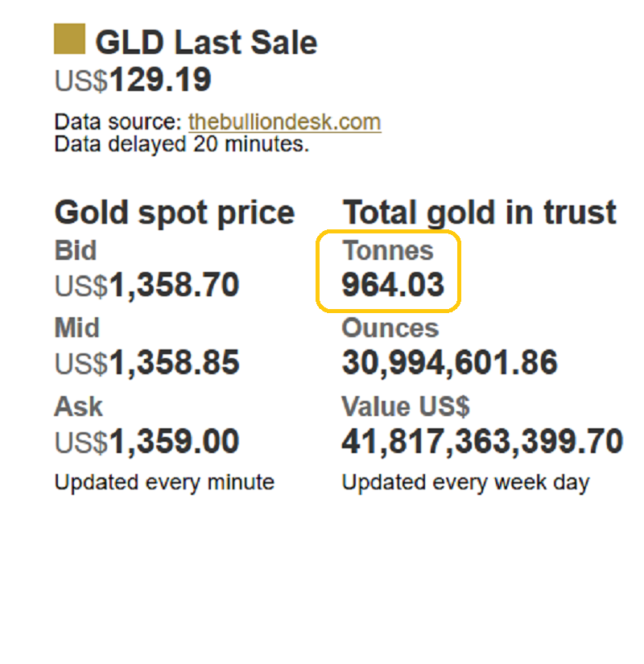Select the 964.03 tonnes value

(x=393, y=285)
